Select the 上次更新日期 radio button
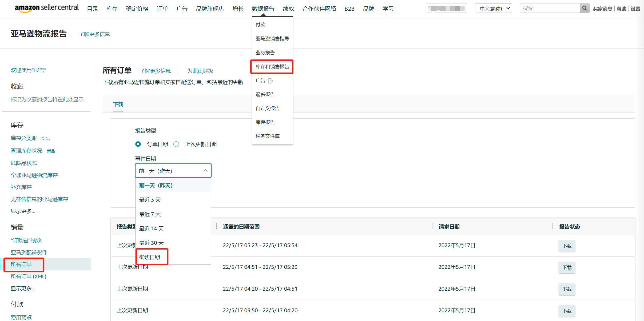The width and height of the screenshot is (644, 321). point(176,144)
